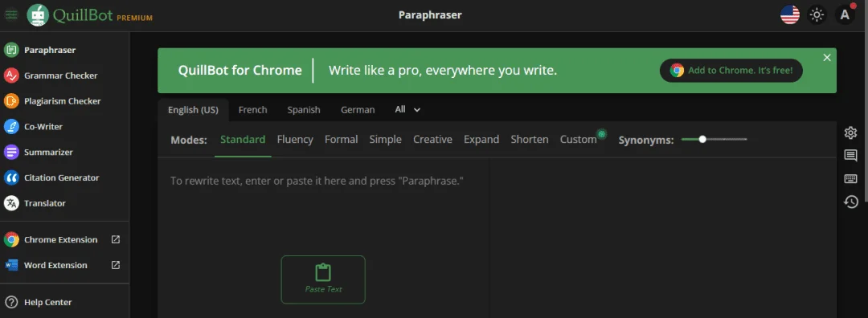This screenshot has width=868, height=318.
Task: Open the hamburger menu icon
Action: click(11, 15)
